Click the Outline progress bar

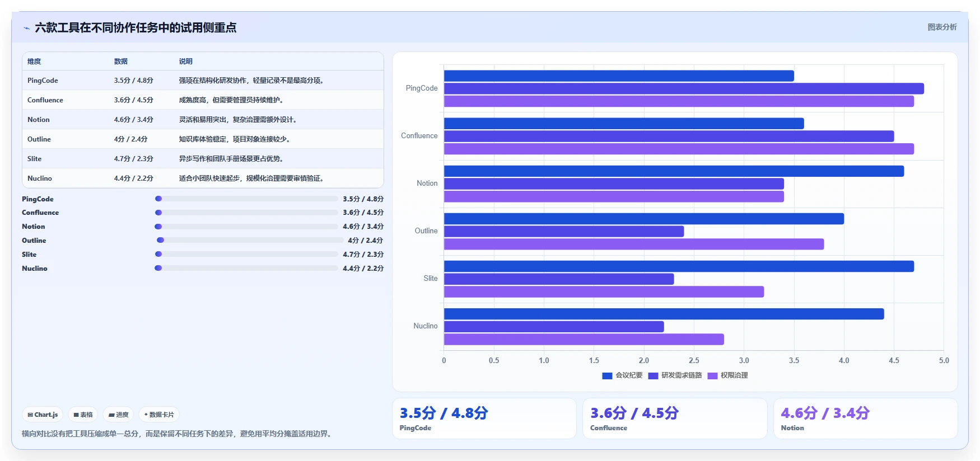(x=250, y=240)
